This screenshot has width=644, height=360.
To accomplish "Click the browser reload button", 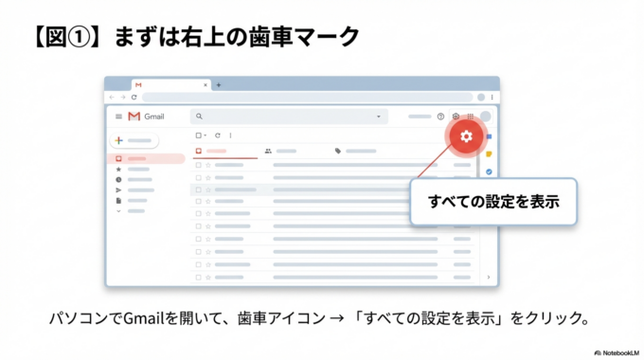I will point(134,98).
